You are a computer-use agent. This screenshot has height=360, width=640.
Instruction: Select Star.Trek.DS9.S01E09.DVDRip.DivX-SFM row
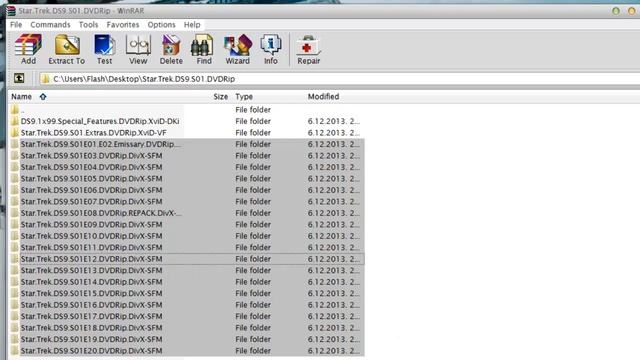(186, 224)
